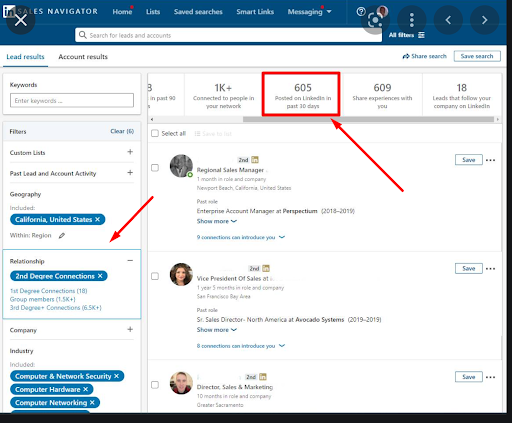Click the insights scrollbar left arrow
Viewport: 512px width, 423px height.
152,119
